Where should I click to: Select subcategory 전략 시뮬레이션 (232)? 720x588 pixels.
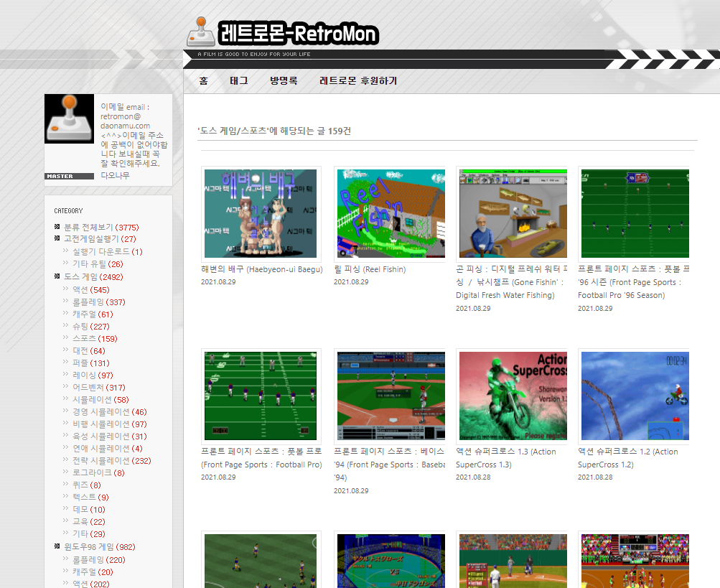click(x=111, y=461)
